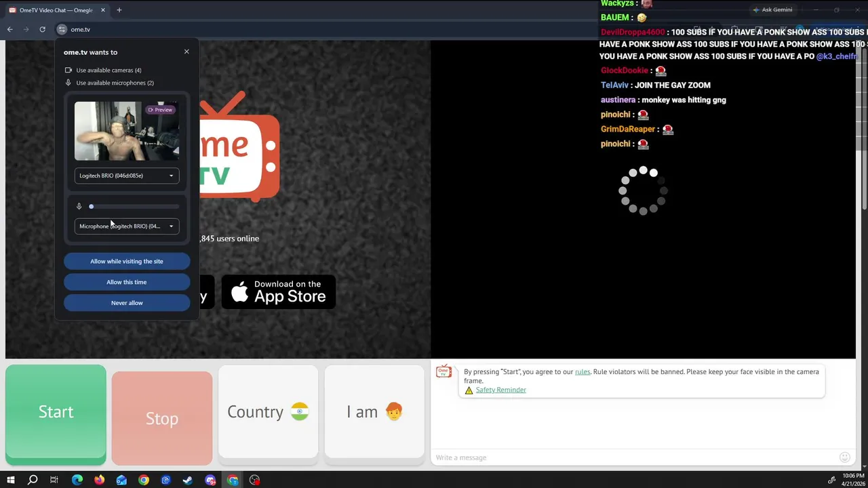Click the warning icon beside Safety Reminder

coord(469,390)
